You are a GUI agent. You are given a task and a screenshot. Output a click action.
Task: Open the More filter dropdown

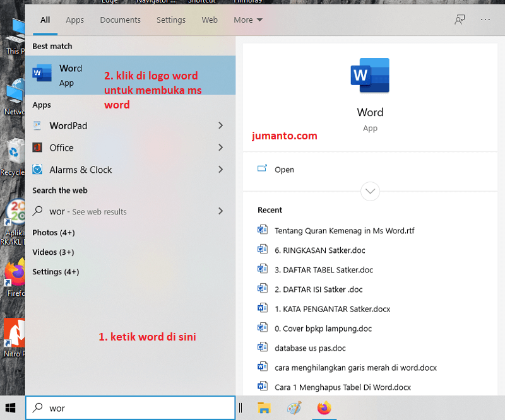point(248,20)
